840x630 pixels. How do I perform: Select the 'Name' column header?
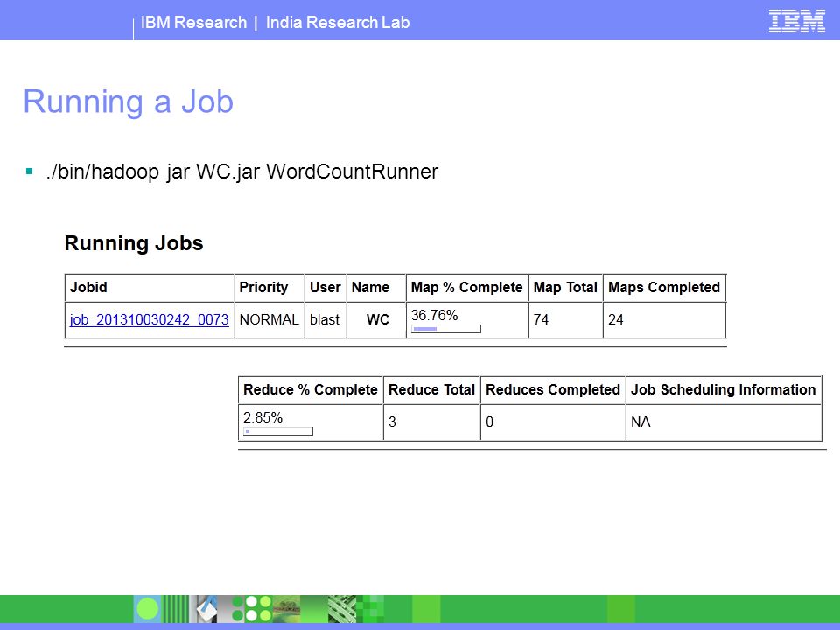(x=376, y=288)
